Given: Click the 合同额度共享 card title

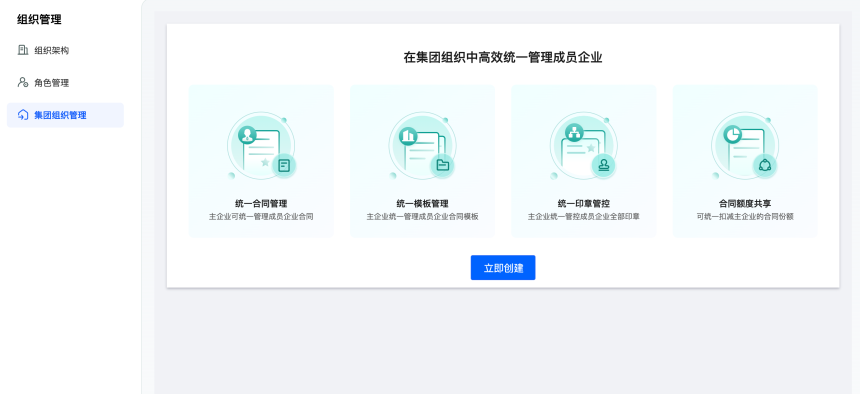Looking at the screenshot, I should coord(745,204).
